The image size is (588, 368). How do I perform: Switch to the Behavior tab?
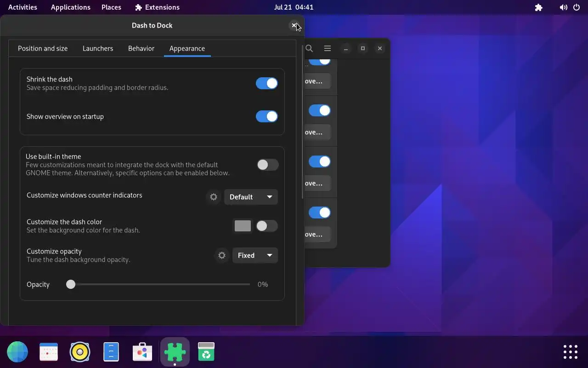coord(141,48)
